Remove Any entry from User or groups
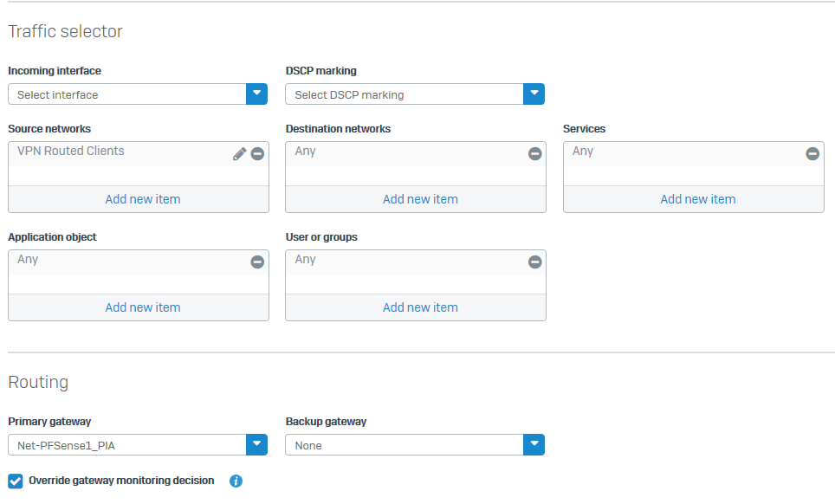The image size is (835, 504). [534, 262]
